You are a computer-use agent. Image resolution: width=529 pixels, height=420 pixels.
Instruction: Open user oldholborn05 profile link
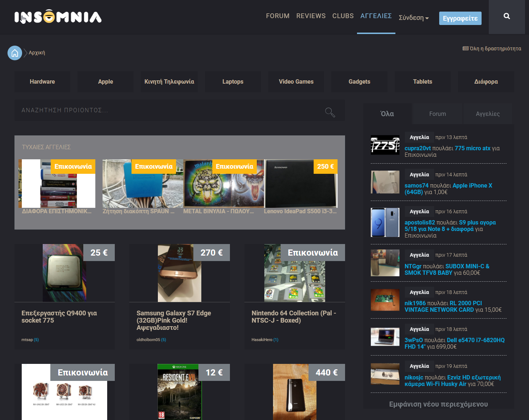(x=148, y=340)
